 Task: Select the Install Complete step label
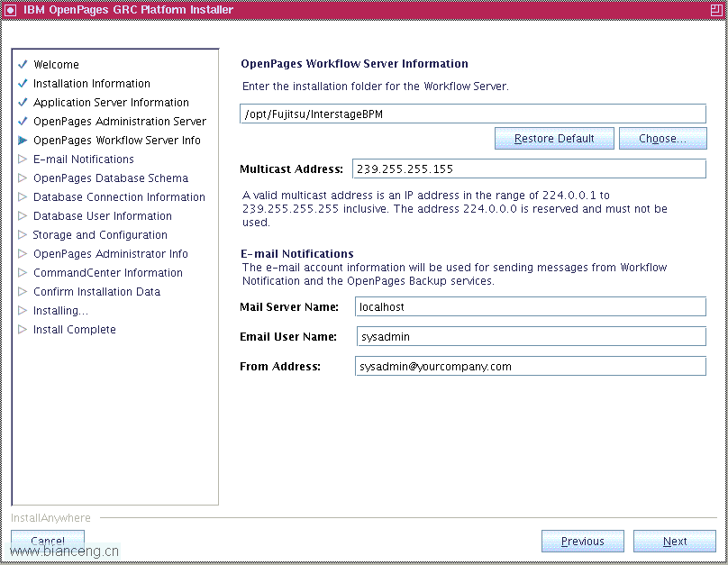coord(75,330)
